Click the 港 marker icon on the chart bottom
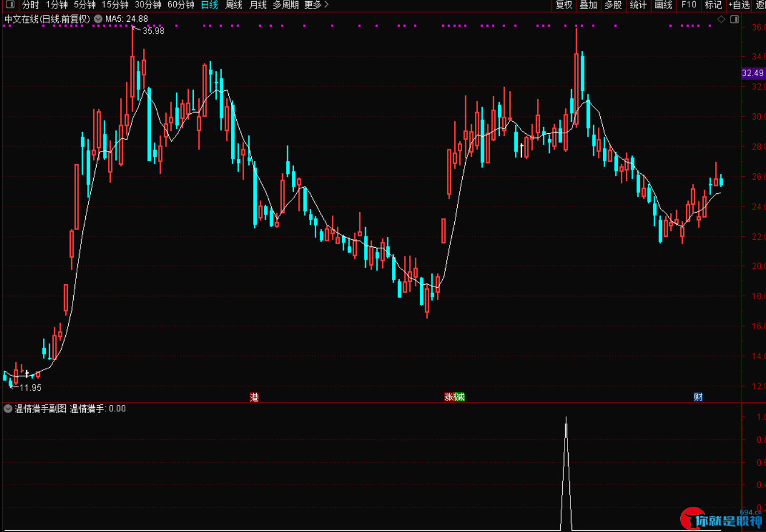The image size is (766, 532). (255, 397)
